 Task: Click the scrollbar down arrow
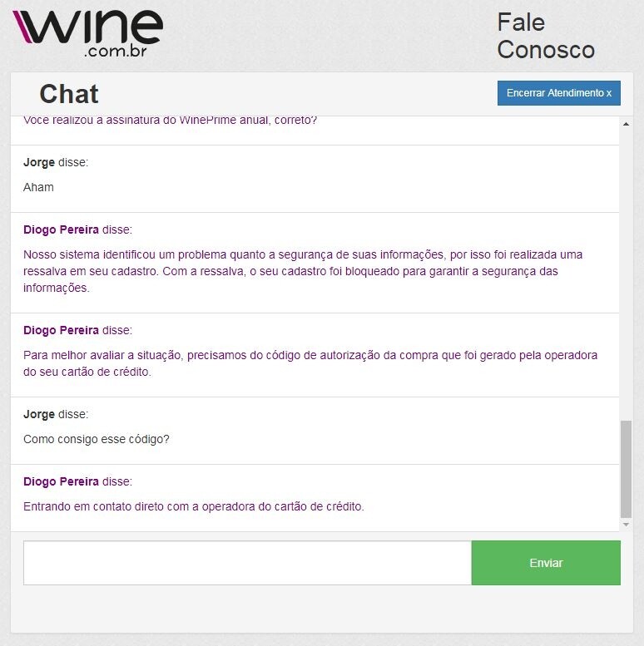(x=626, y=525)
